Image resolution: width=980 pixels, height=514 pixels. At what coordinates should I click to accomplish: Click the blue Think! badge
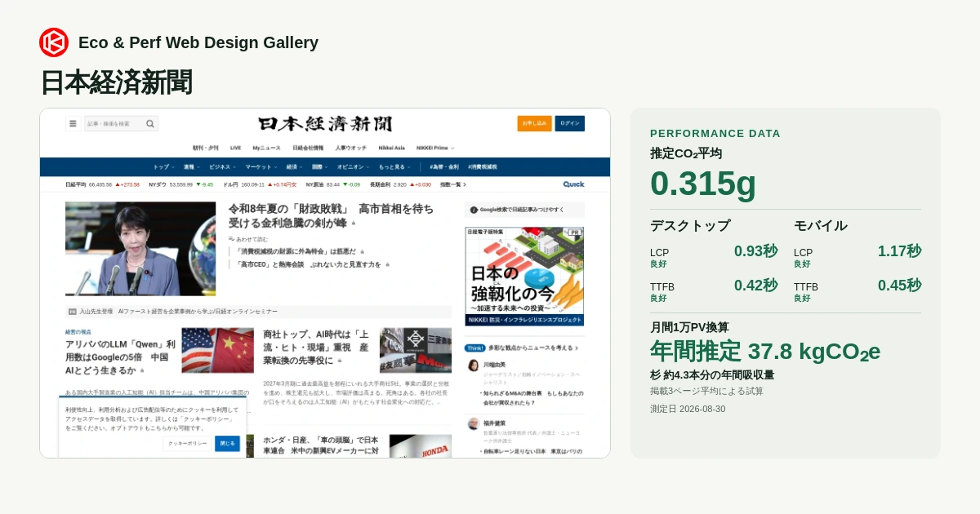click(x=474, y=348)
